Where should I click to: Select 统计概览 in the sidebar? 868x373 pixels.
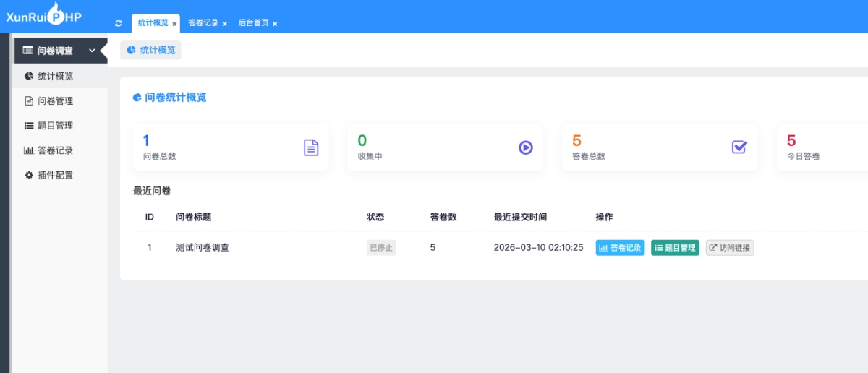(x=55, y=76)
